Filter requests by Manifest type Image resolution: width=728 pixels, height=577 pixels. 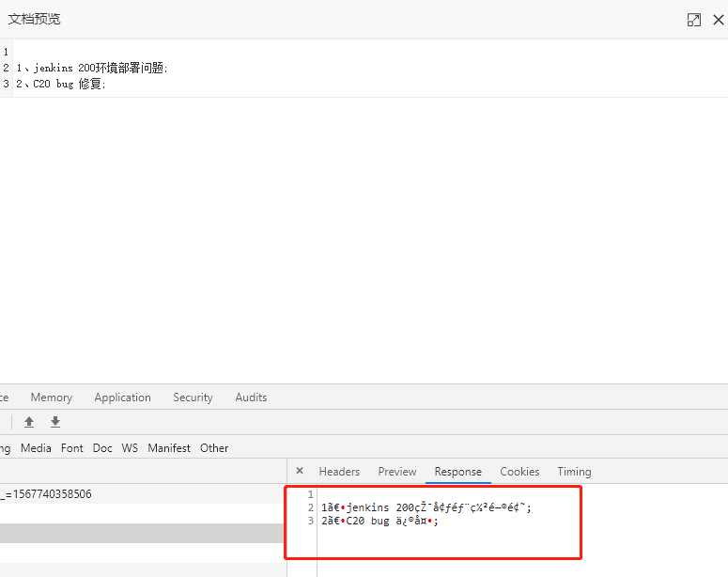tap(169, 448)
